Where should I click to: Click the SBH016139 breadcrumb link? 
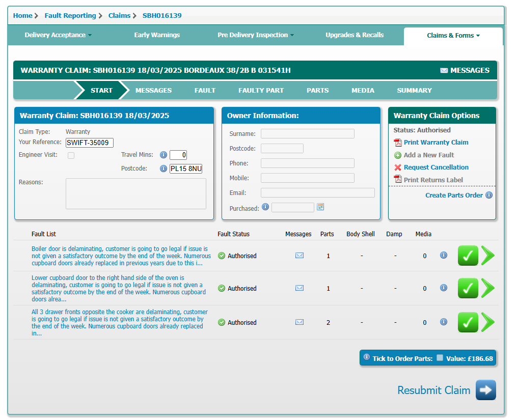pyautogui.click(x=162, y=15)
